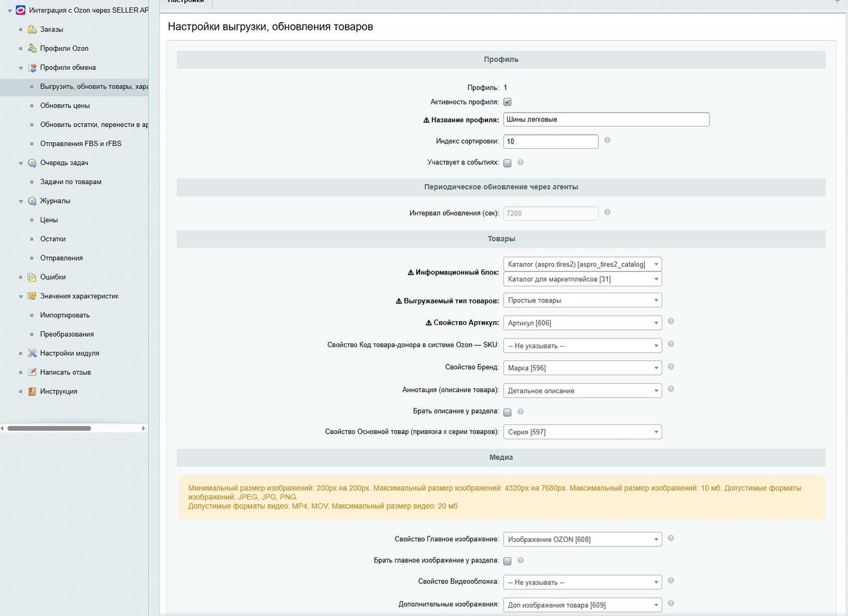Open the Свойство Бренд dropdown
848x616 pixels.
click(x=583, y=368)
